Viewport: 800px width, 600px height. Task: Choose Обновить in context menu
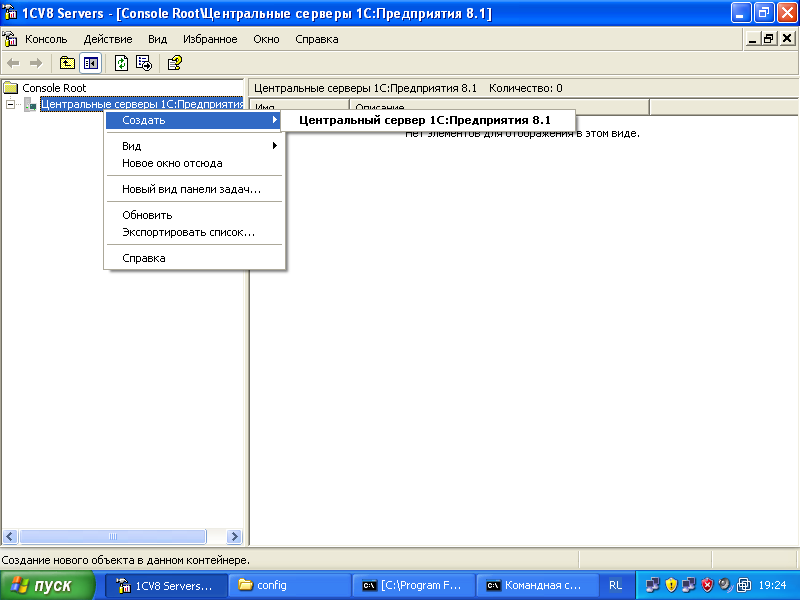pos(193,215)
